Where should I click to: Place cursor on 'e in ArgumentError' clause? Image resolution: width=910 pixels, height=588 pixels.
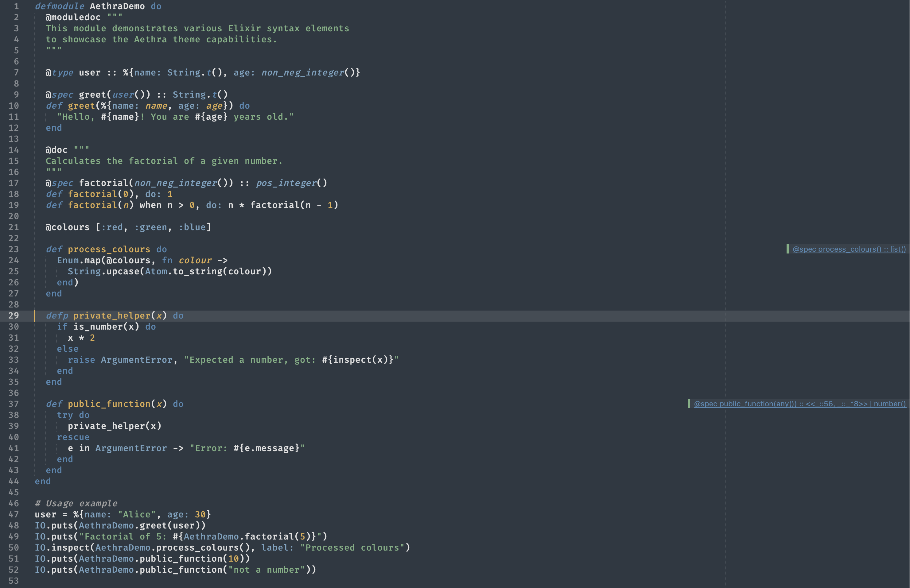(x=117, y=448)
